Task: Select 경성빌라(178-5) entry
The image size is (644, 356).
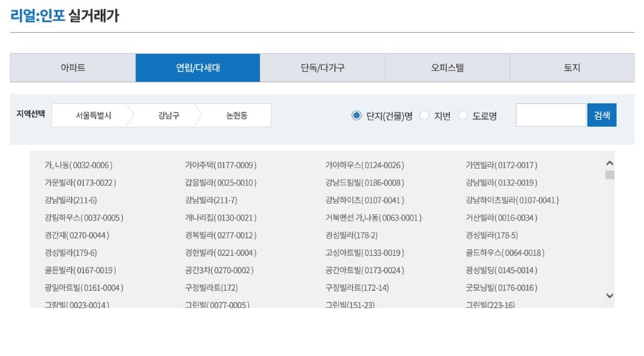Action: pos(492,236)
